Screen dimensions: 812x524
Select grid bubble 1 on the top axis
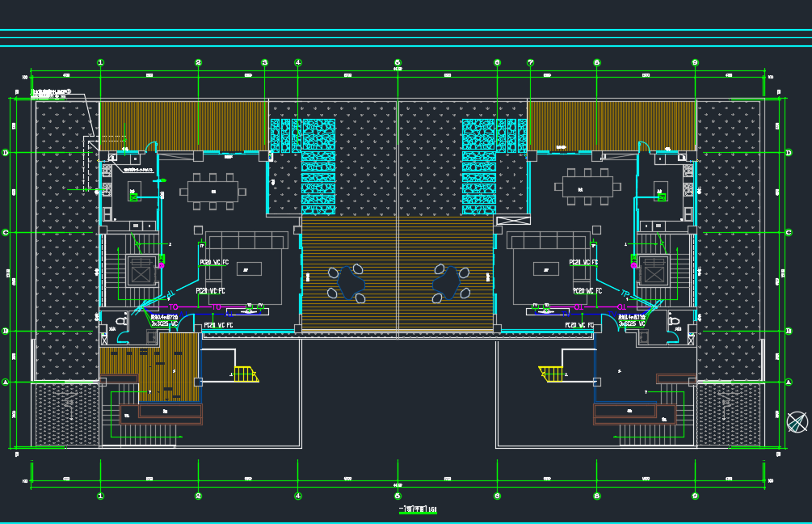100,63
